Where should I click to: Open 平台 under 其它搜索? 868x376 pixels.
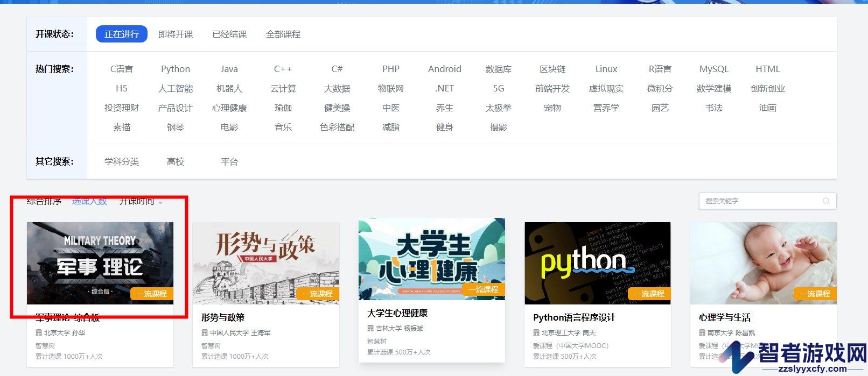[x=229, y=161]
